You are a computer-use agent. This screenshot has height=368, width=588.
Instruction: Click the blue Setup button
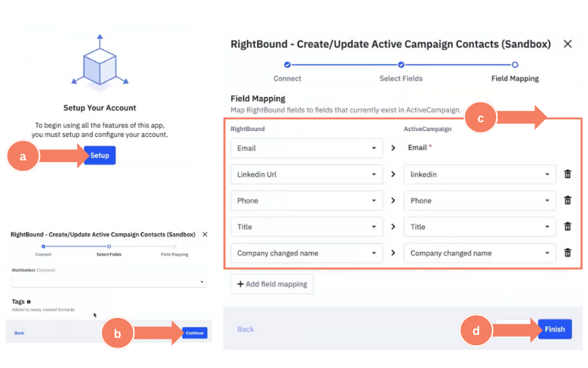(100, 155)
